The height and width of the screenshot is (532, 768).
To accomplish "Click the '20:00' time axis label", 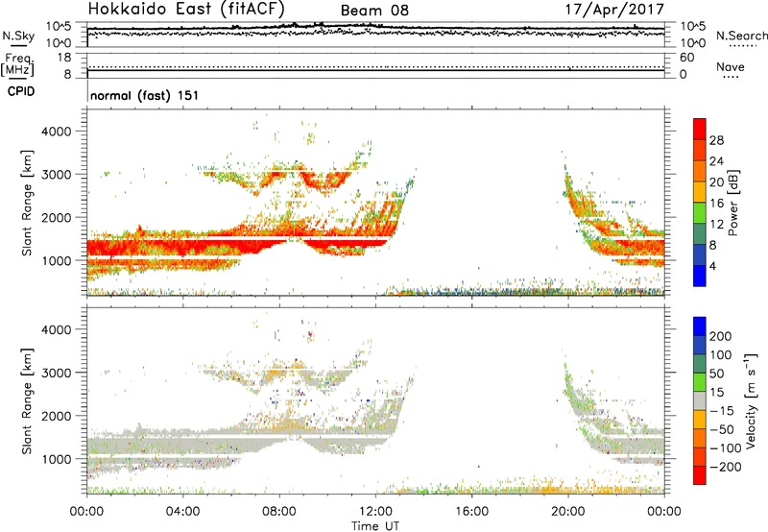I will (568, 512).
